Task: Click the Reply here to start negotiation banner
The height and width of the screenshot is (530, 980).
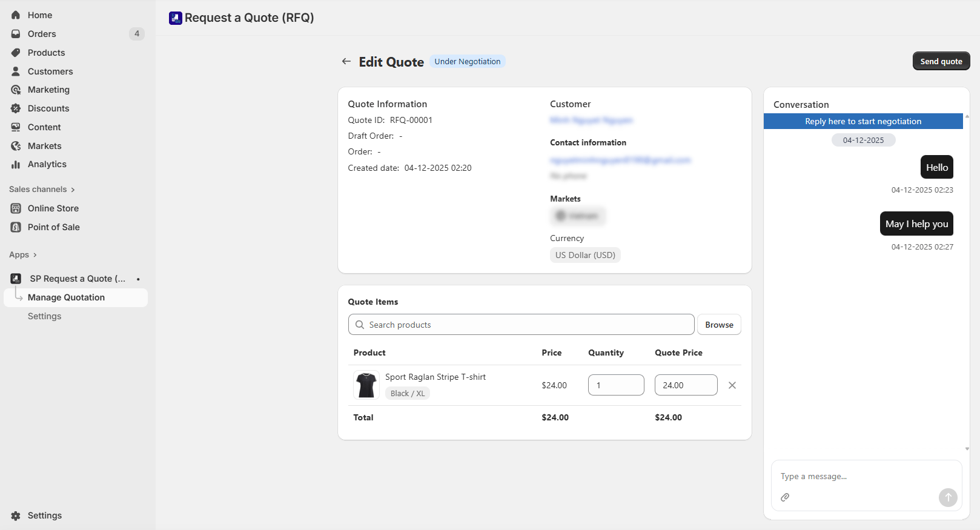Action: click(863, 121)
